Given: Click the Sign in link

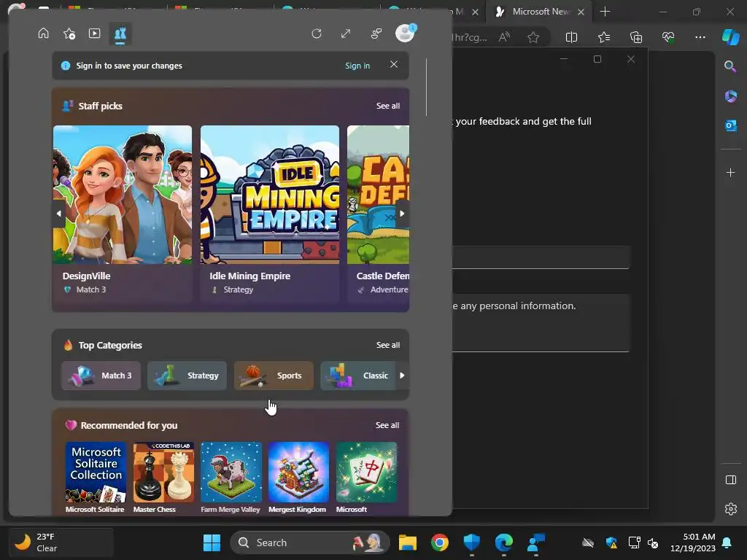Looking at the screenshot, I should [357, 66].
